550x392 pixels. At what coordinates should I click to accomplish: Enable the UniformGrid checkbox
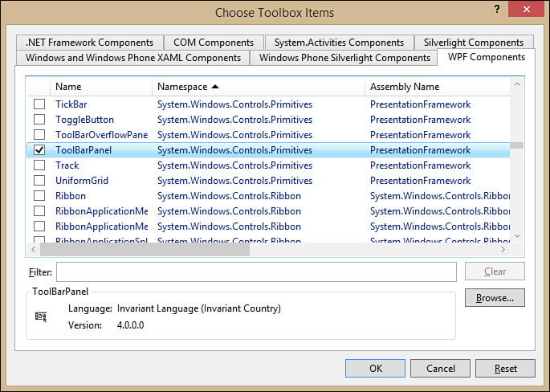pos(39,181)
